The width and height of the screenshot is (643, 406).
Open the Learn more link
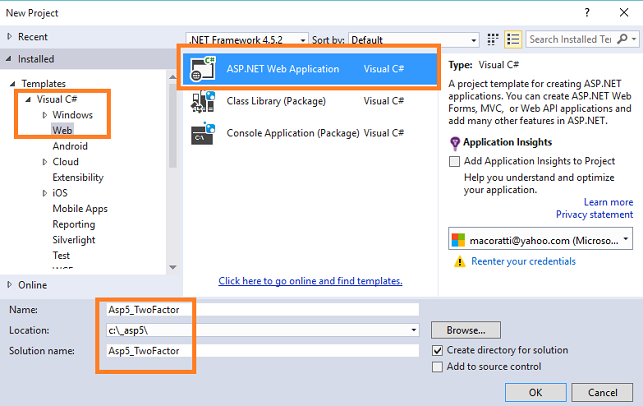tap(608, 202)
